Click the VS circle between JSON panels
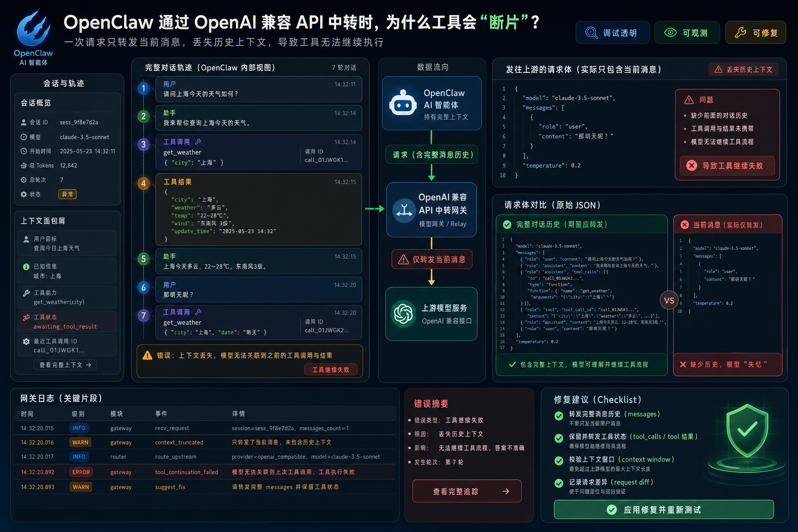This screenshot has height=532, width=798. coord(669,300)
